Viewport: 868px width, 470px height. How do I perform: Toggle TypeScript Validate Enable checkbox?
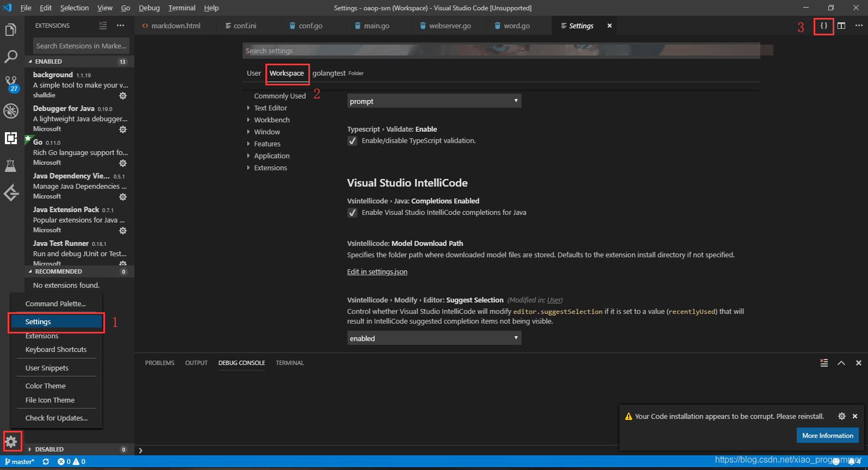352,141
